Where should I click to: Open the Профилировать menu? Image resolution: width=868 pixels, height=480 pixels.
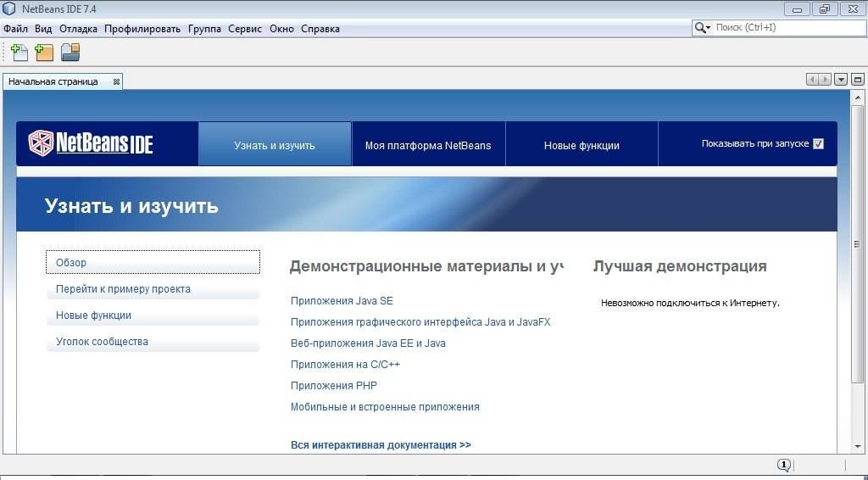pyautogui.click(x=142, y=29)
